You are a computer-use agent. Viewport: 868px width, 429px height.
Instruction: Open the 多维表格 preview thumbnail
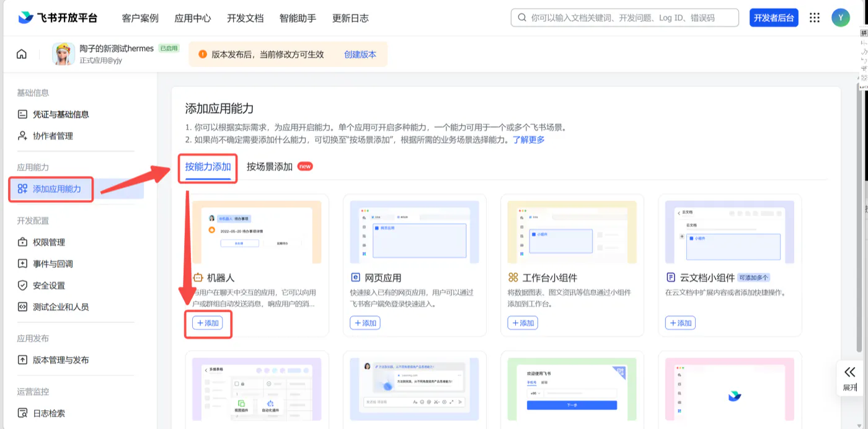[257, 389]
